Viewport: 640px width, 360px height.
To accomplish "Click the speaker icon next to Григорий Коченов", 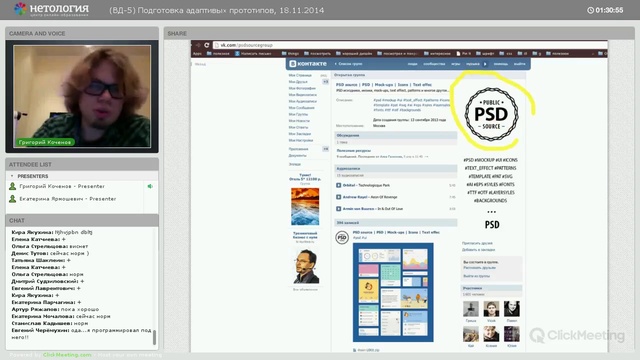I will 150,186.
